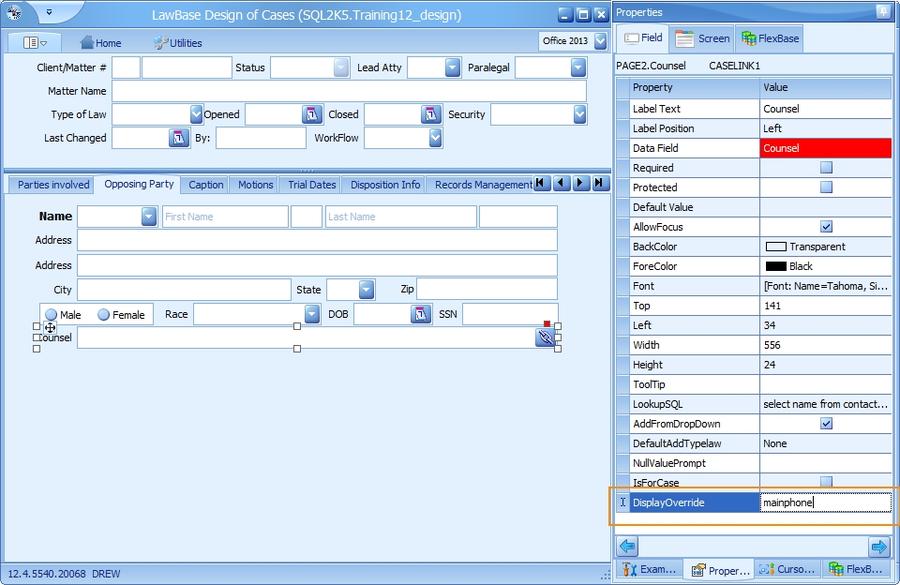Click the forward arrow in Properties panel
Screen dimensions: 900x585
pyautogui.click(x=879, y=546)
